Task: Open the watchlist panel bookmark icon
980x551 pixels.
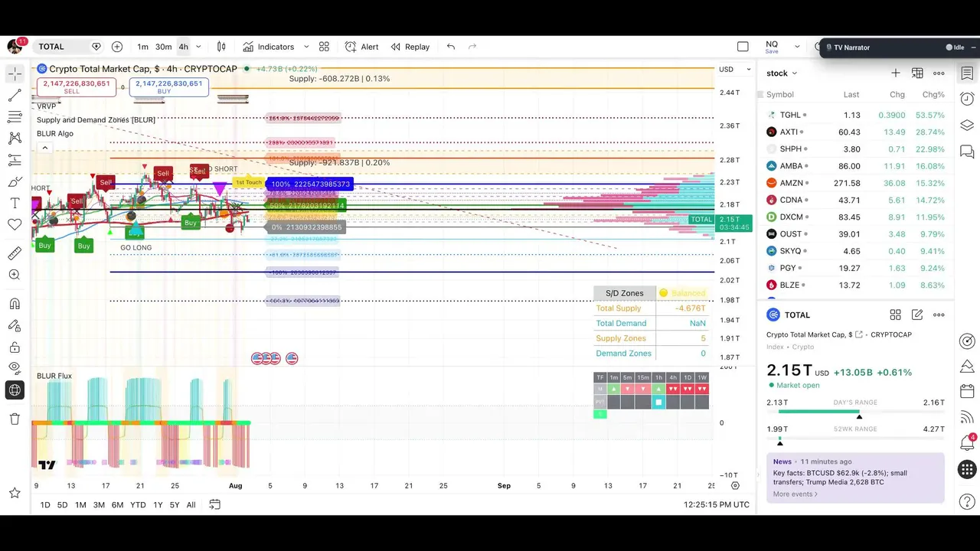Action: [x=967, y=73]
